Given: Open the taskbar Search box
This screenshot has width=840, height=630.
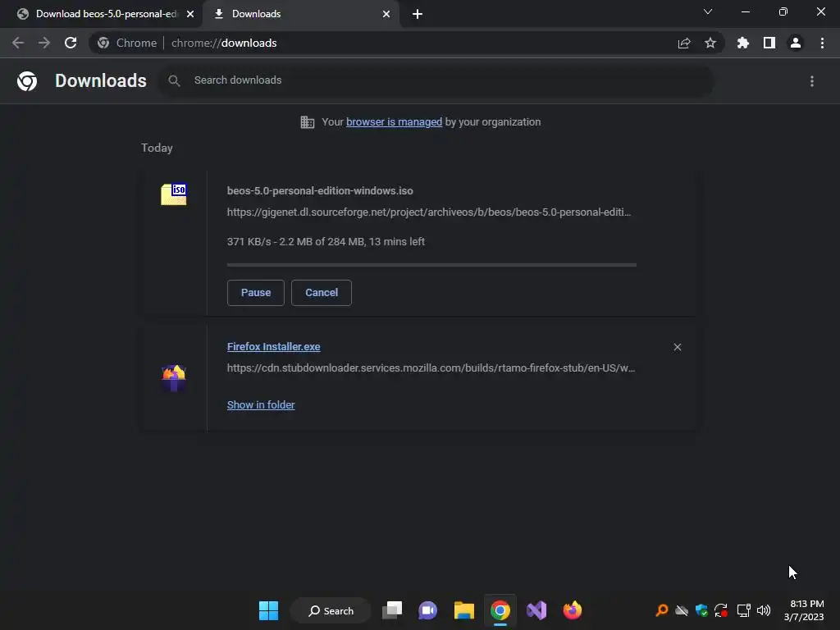Looking at the screenshot, I should [x=331, y=610].
